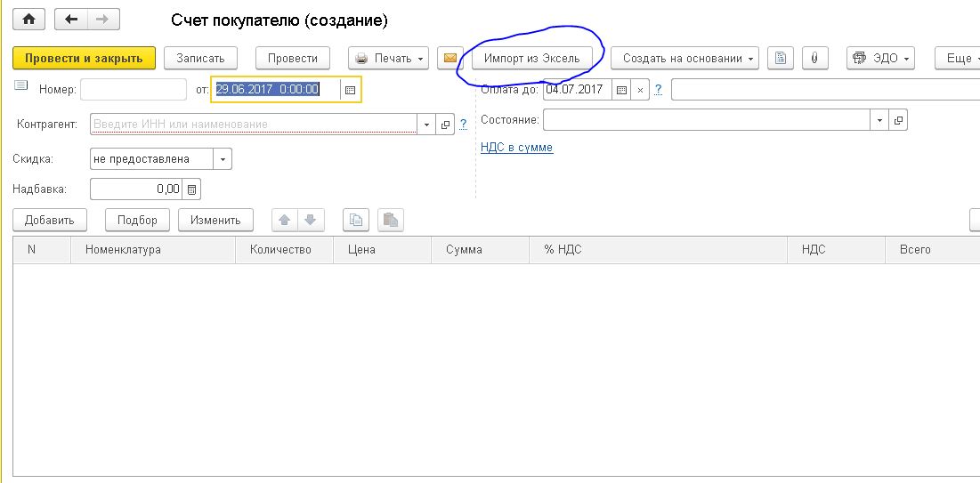Open the Создать на основании menu
Viewport: 980px width, 483px height.
[684, 58]
